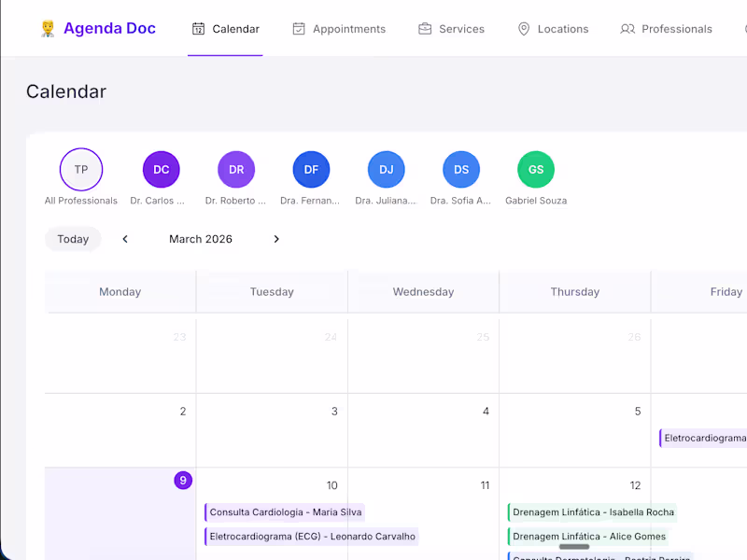Click the overflow drag handle under Alice Gomes event
The image size is (747, 560).
coord(573,548)
